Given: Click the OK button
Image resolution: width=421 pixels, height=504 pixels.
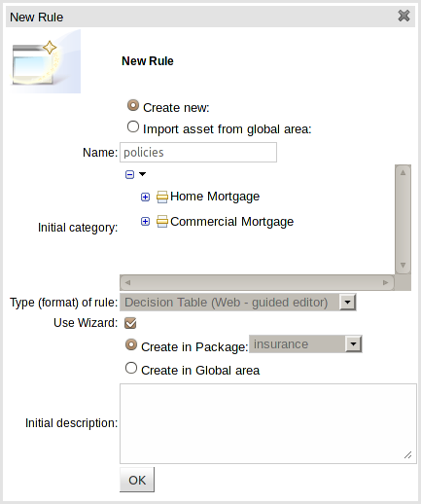Looking at the screenshot, I should (137, 480).
